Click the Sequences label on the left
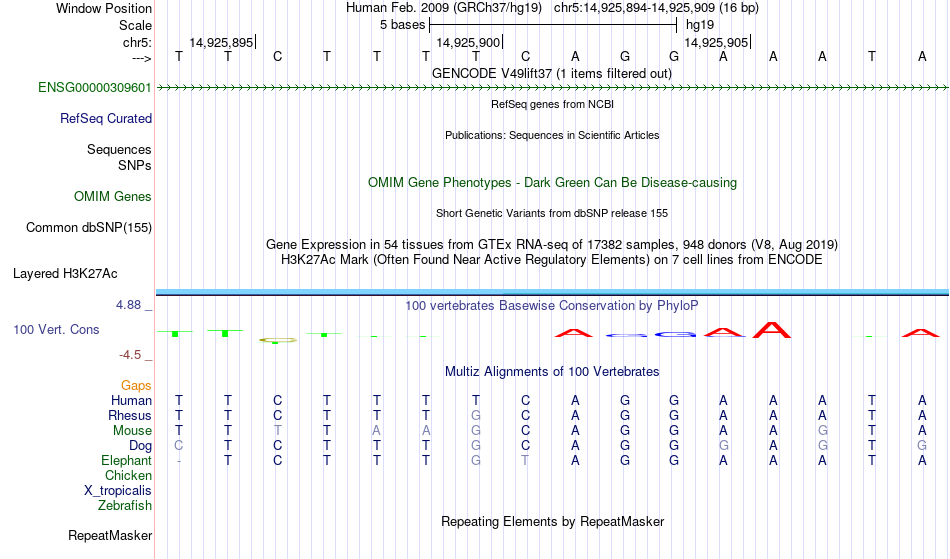The height and width of the screenshot is (559, 950). tap(119, 150)
